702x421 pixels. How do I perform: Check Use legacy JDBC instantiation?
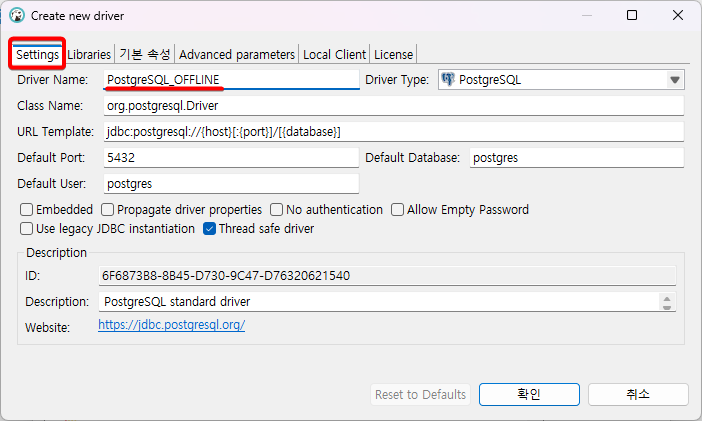click(x=26, y=228)
